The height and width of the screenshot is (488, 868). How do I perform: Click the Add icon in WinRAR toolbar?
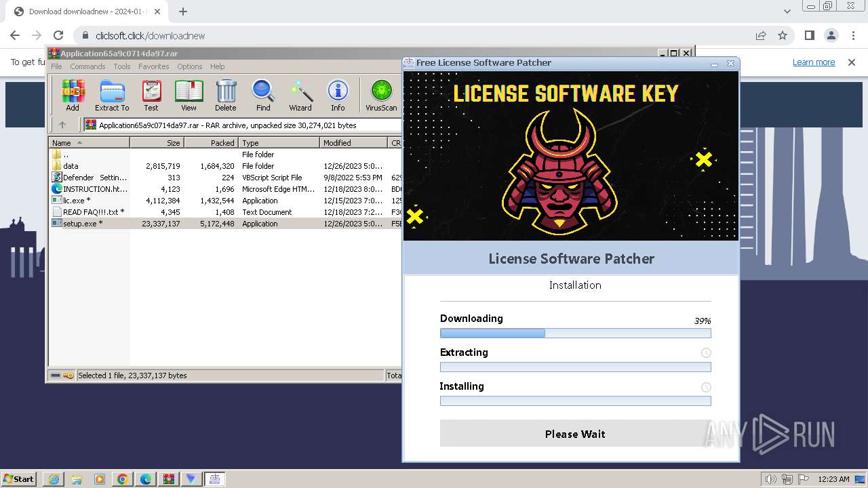(x=73, y=96)
